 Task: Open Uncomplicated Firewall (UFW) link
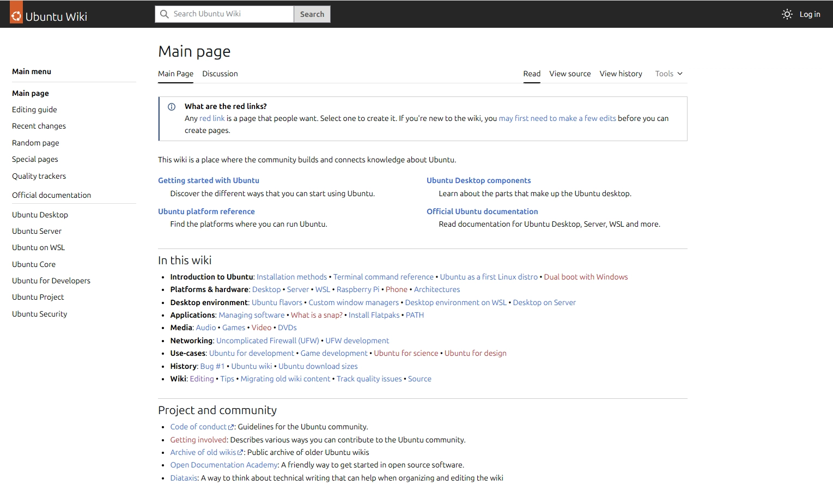pyautogui.click(x=267, y=341)
